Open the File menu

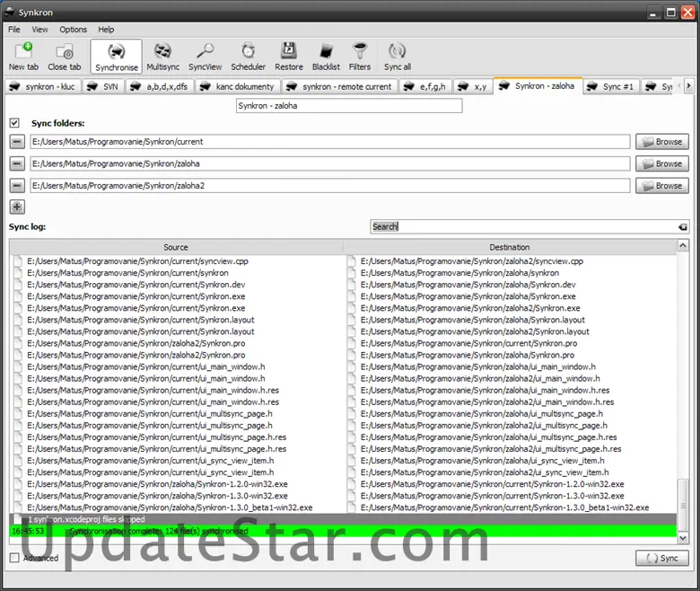coord(13,30)
